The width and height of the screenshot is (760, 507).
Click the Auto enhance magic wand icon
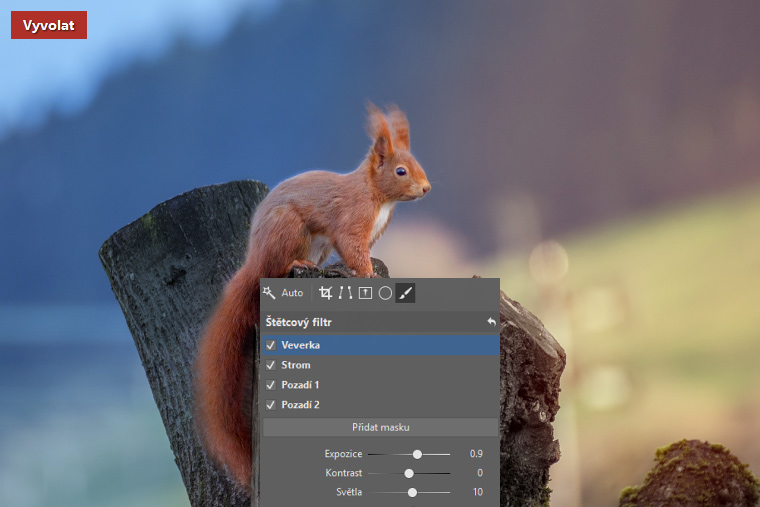tap(269, 293)
